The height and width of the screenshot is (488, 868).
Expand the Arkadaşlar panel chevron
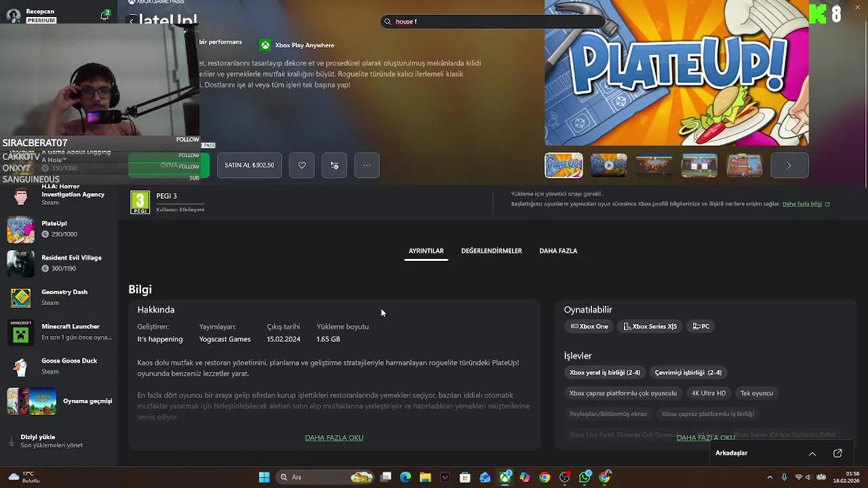point(812,453)
